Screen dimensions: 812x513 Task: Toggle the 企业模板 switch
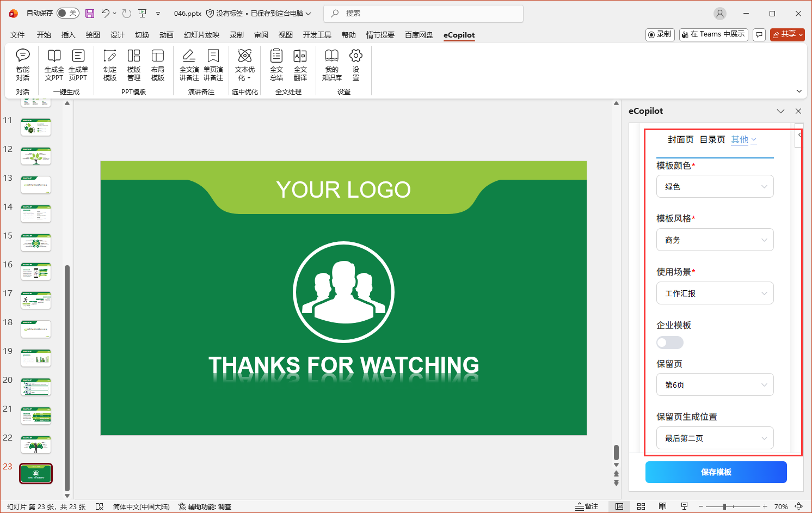[670, 343]
